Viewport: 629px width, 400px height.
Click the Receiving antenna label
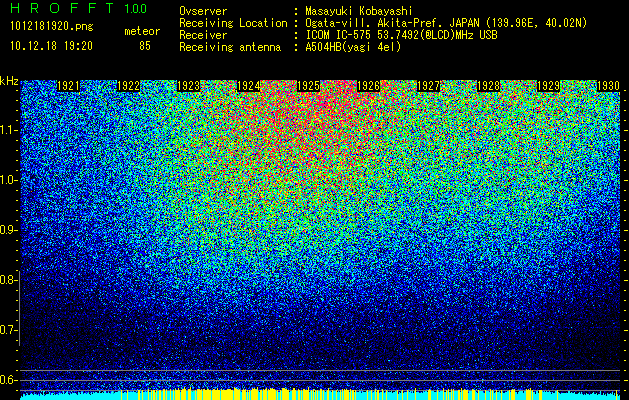pos(230,47)
